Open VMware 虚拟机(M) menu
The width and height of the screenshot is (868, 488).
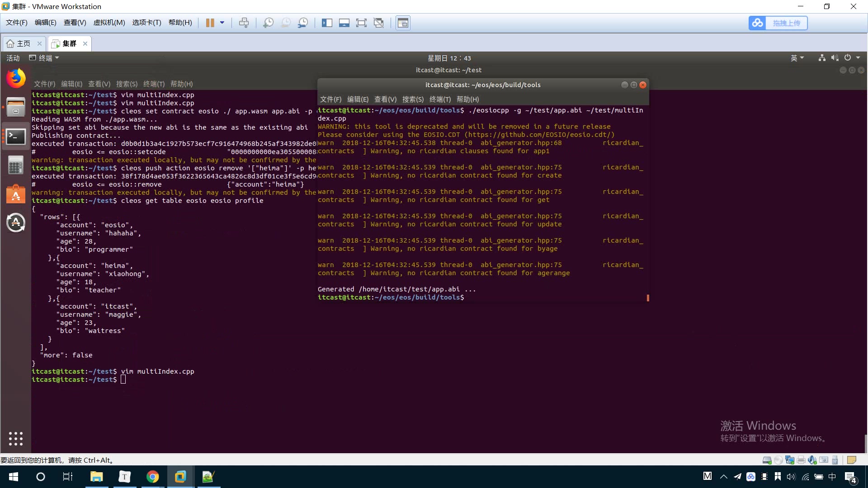pos(109,23)
